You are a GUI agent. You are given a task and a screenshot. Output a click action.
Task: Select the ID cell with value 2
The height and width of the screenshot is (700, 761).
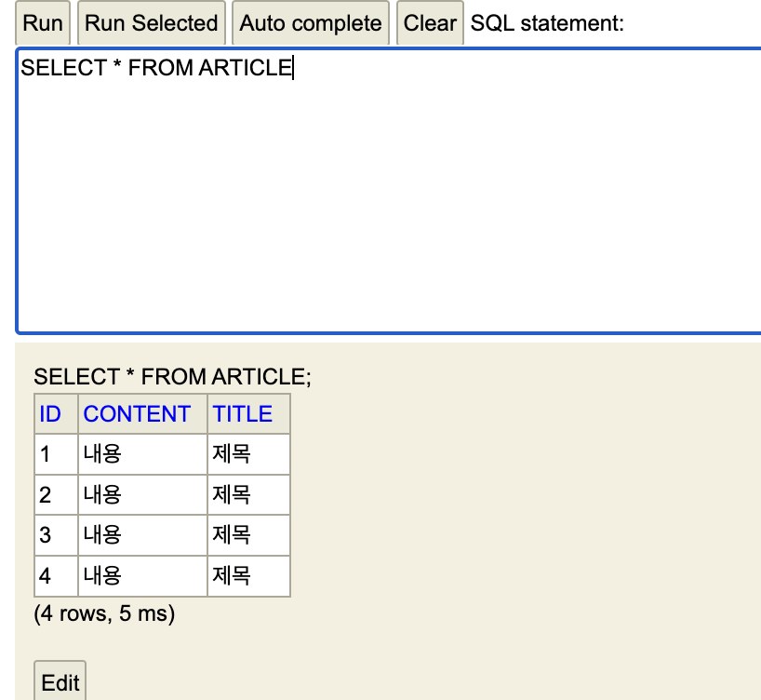click(x=57, y=494)
